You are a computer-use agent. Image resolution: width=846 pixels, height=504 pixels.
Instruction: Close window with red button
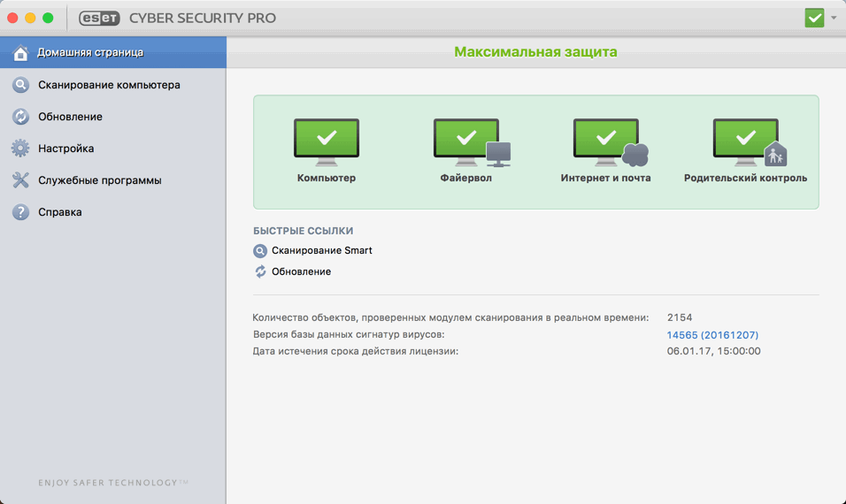(12, 18)
